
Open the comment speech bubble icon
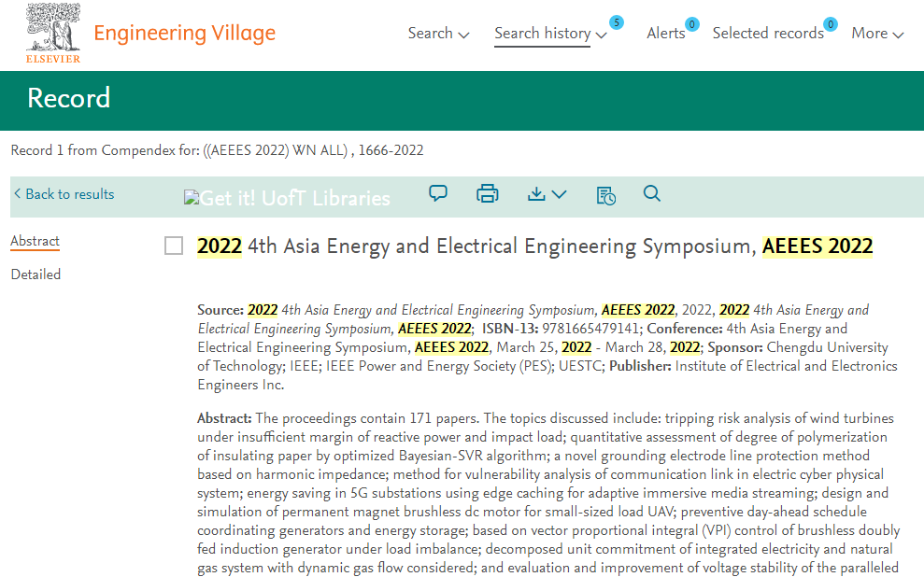click(438, 193)
